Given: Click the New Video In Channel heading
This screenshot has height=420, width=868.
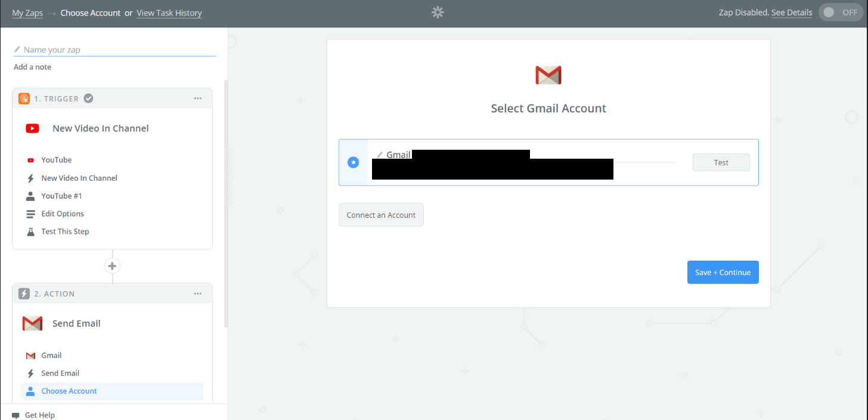Looking at the screenshot, I should [x=101, y=128].
